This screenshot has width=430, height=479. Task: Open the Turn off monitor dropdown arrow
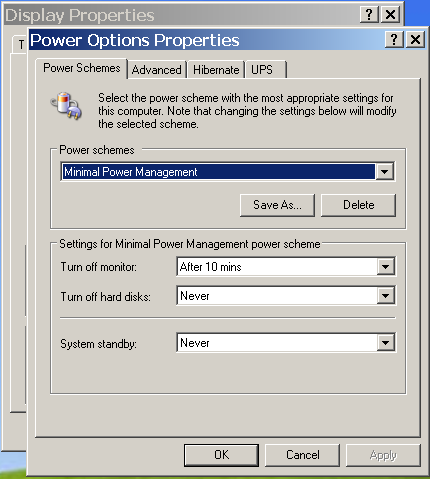coord(386,267)
